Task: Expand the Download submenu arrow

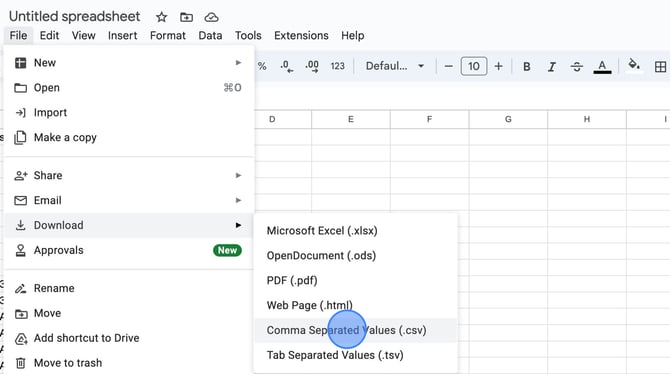Action: pyautogui.click(x=238, y=225)
